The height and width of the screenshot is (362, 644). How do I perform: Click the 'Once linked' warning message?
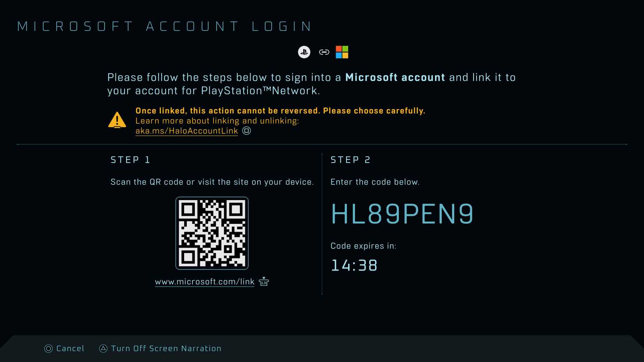pos(280,111)
